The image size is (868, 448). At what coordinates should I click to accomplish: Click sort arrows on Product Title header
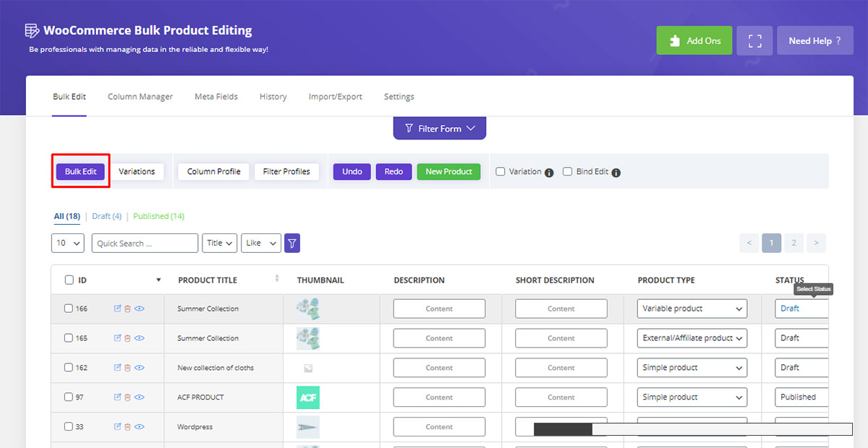click(277, 279)
